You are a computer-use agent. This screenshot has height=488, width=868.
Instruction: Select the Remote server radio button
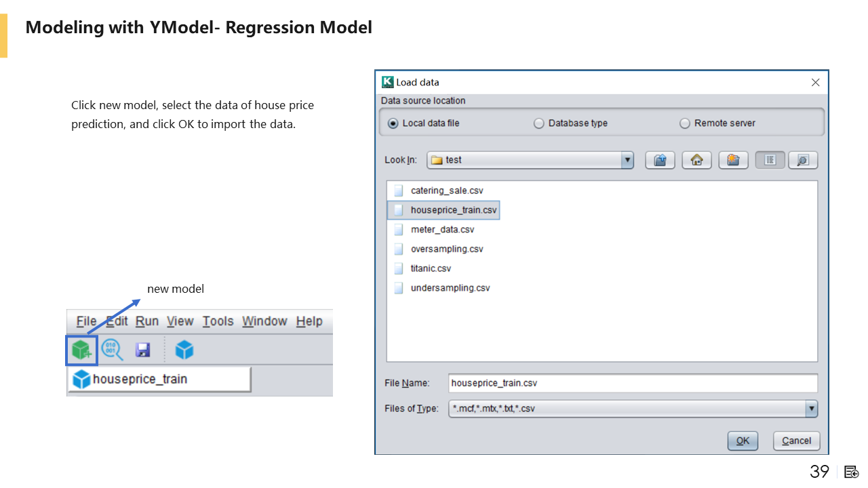click(x=685, y=123)
